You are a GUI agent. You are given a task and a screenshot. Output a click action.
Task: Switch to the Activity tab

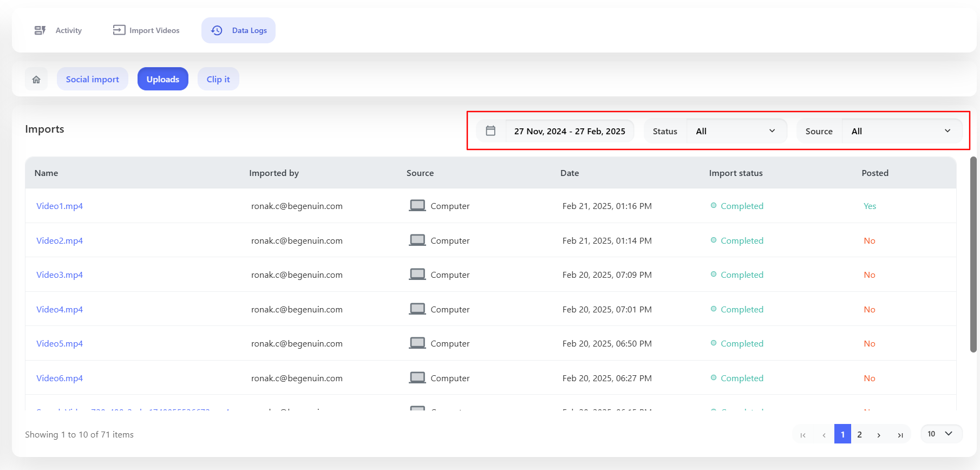(x=58, y=30)
